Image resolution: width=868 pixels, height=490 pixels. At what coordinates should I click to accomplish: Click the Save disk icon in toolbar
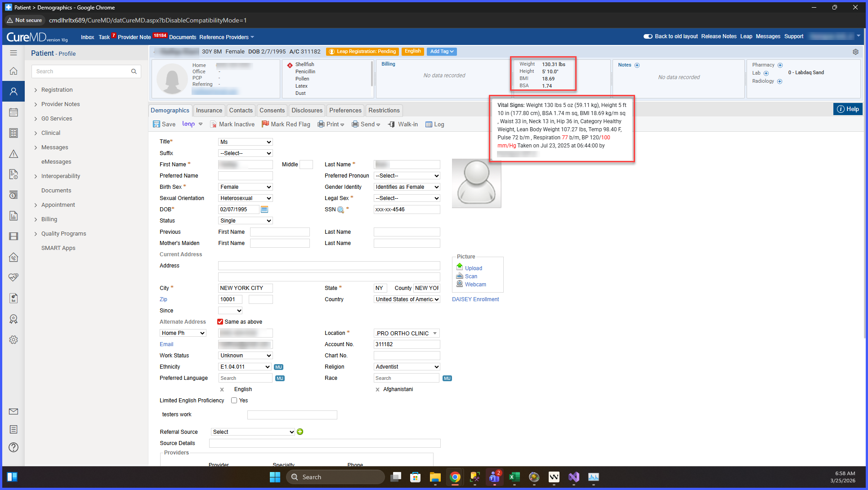(x=156, y=125)
